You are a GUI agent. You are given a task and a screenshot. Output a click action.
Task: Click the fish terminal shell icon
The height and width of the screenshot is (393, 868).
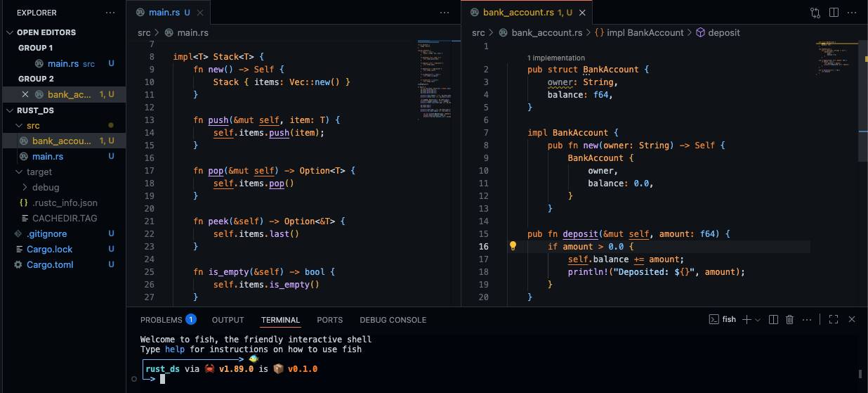(714, 319)
